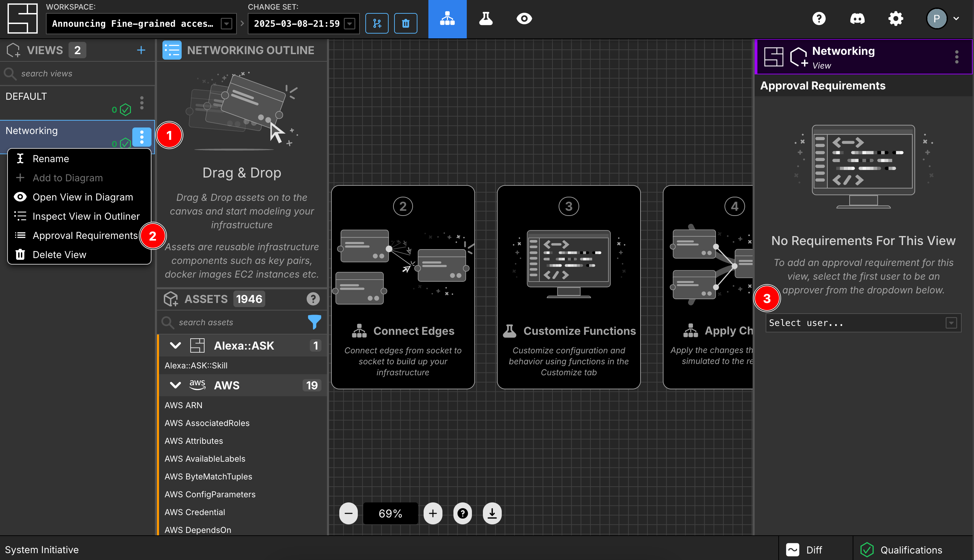Open the Discord link icon
The width and height of the screenshot is (974, 560).
[x=857, y=19]
